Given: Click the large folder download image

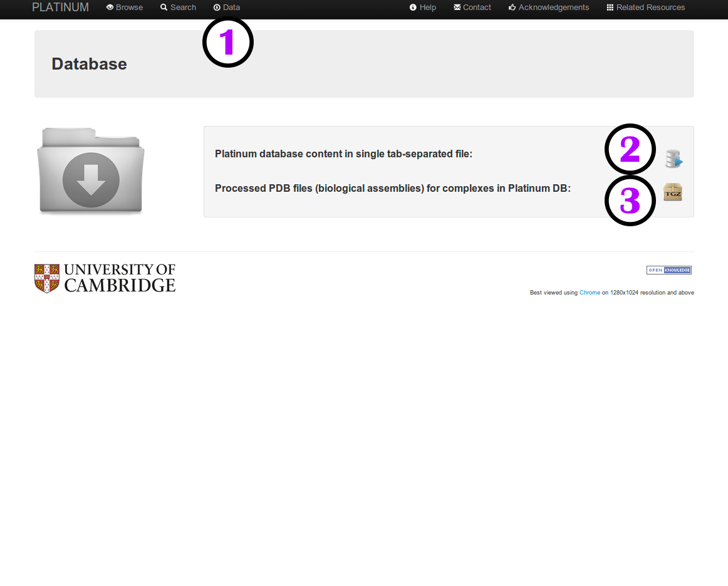Looking at the screenshot, I should click(x=91, y=172).
